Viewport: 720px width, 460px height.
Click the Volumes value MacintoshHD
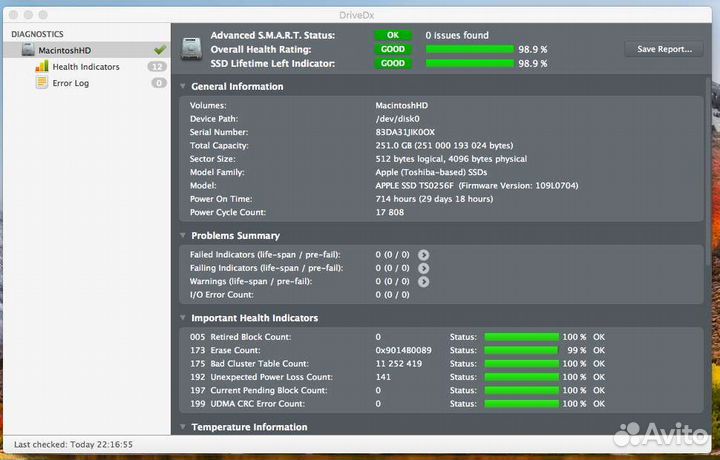[x=401, y=106]
